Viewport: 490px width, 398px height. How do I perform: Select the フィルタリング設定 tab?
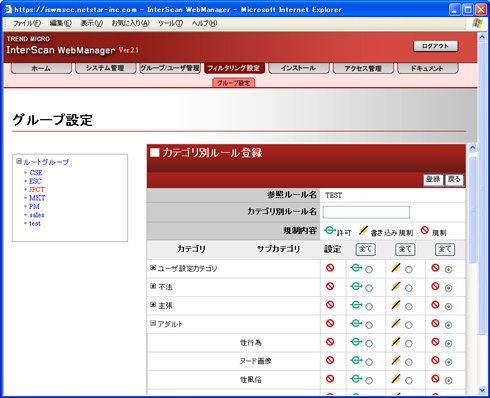point(234,68)
